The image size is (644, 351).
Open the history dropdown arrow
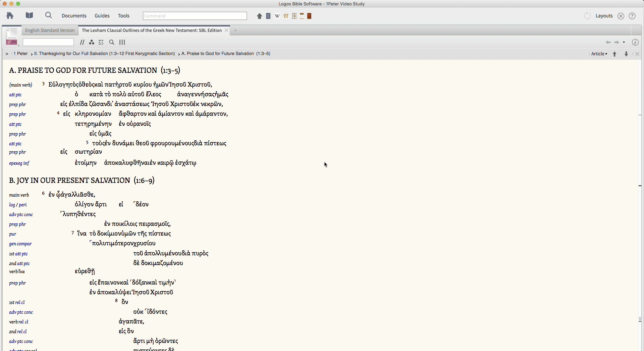pos(624,42)
